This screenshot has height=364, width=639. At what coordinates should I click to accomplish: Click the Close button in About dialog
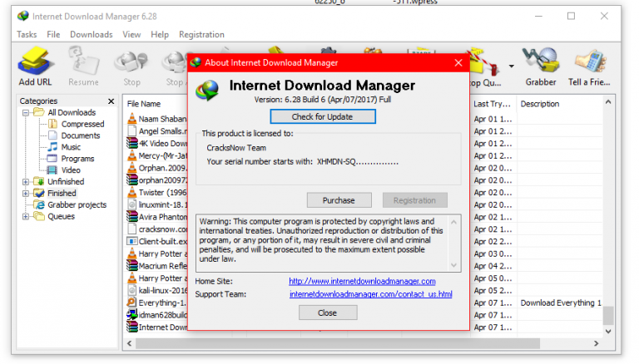[328, 313]
